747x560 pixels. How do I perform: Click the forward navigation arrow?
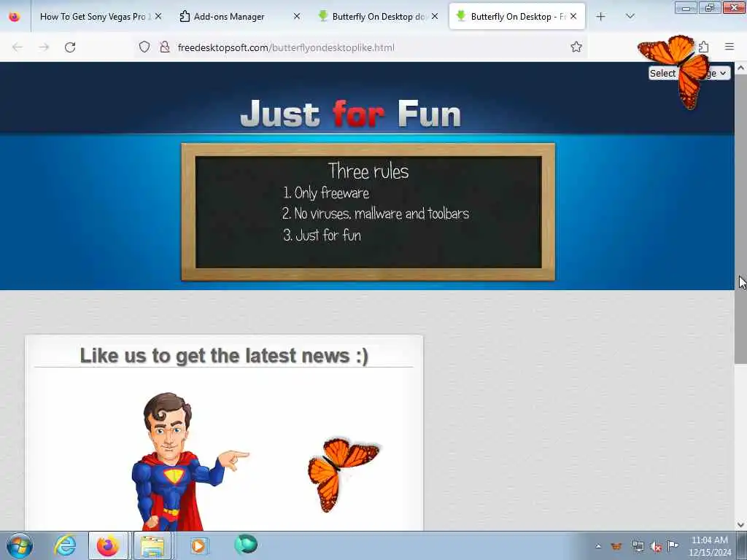coord(44,47)
